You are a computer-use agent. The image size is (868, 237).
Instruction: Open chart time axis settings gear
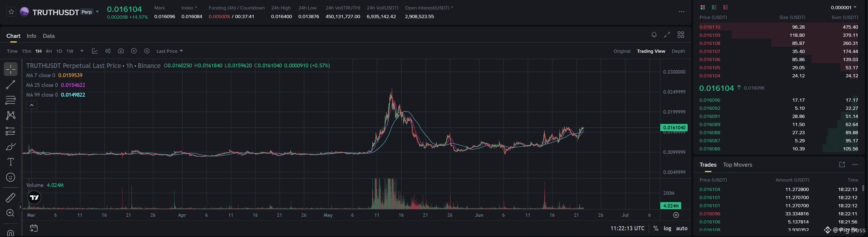click(x=676, y=215)
